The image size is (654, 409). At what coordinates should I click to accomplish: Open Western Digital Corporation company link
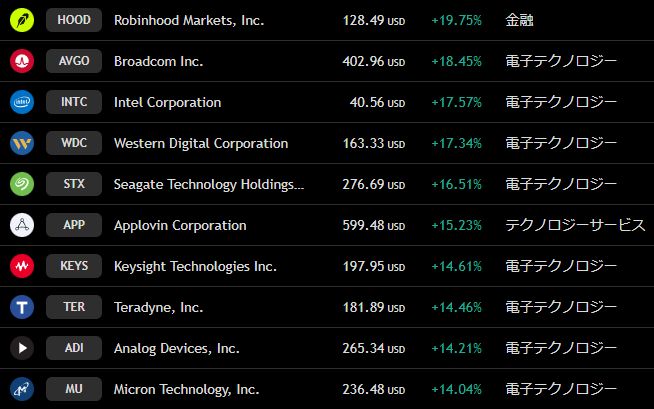click(x=201, y=143)
